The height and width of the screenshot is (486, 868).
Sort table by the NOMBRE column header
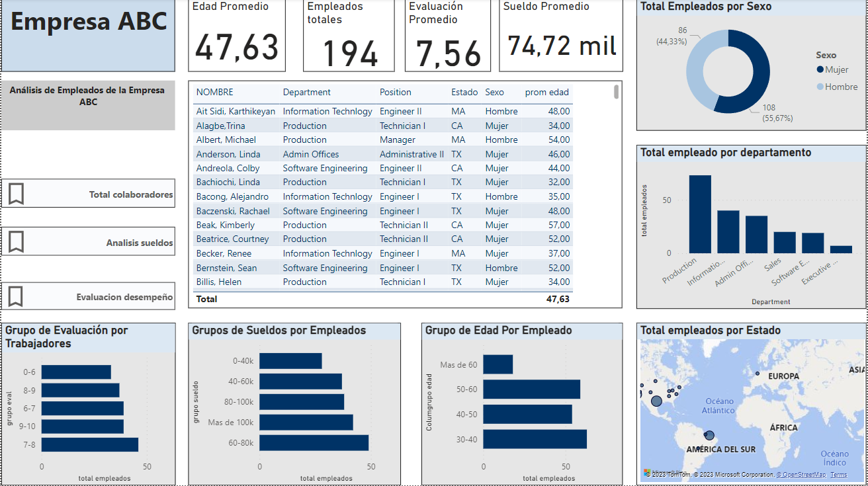[215, 93]
